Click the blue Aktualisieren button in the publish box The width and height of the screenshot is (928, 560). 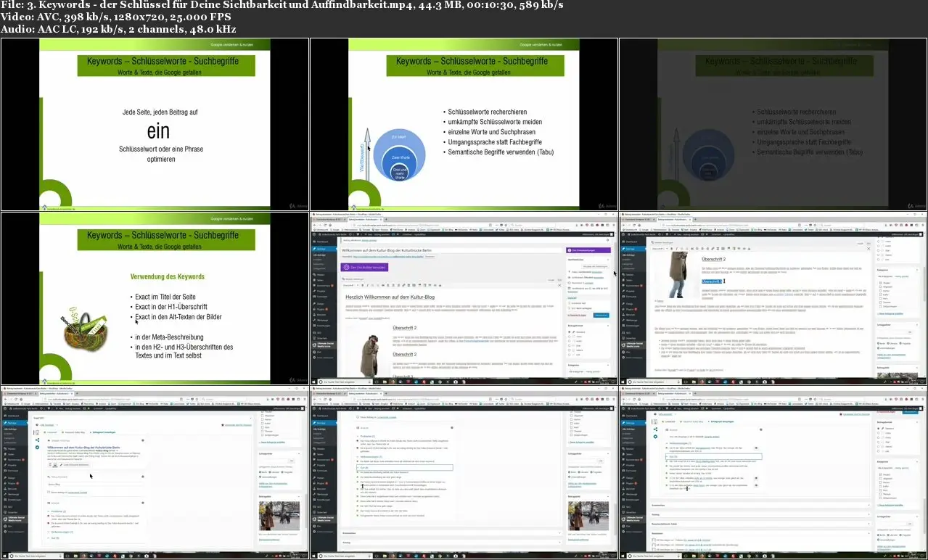601,315
